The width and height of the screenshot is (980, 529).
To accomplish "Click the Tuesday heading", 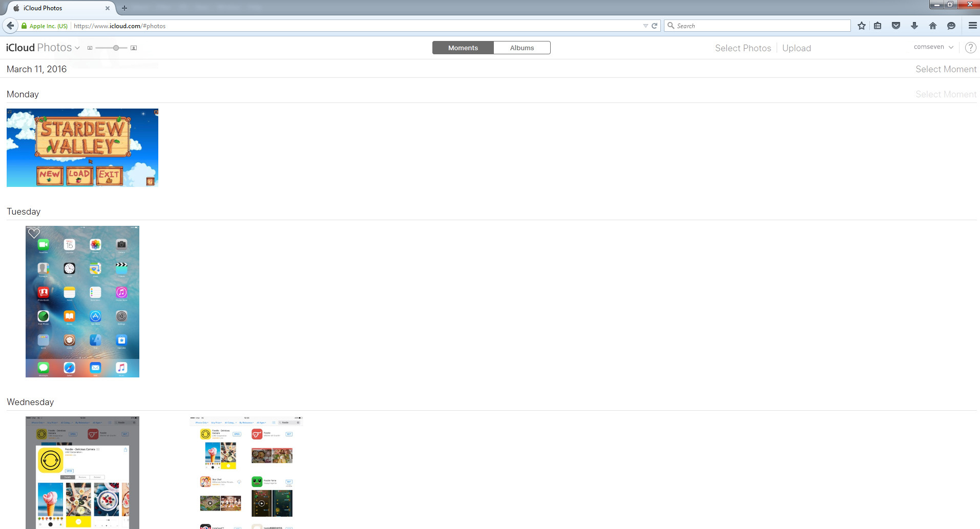I will (24, 211).
